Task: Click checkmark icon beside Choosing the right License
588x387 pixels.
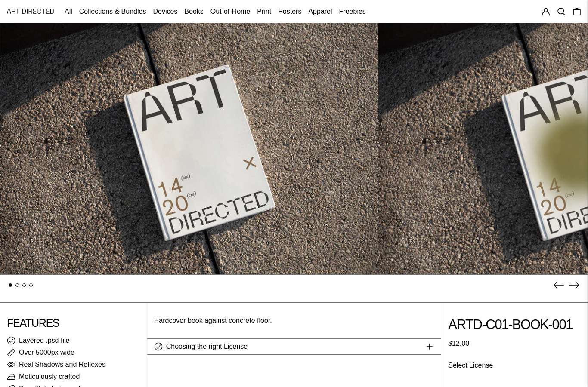Action: click(x=158, y=347)
